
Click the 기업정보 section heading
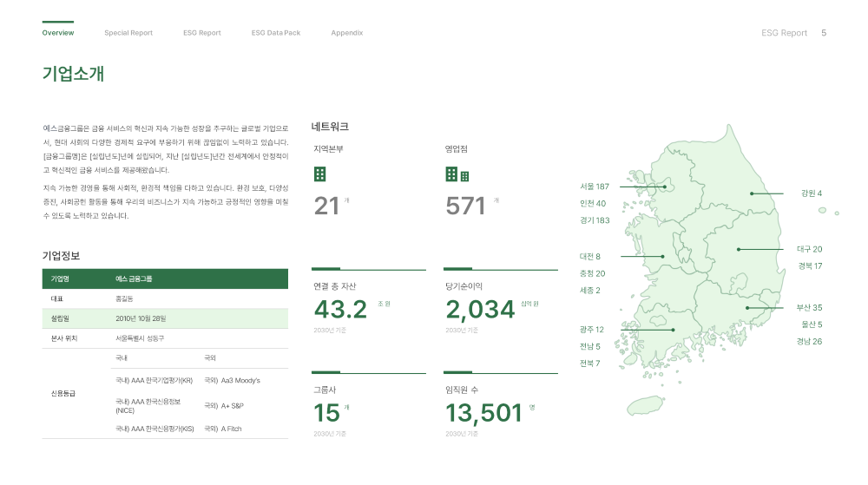coord(61,255)
